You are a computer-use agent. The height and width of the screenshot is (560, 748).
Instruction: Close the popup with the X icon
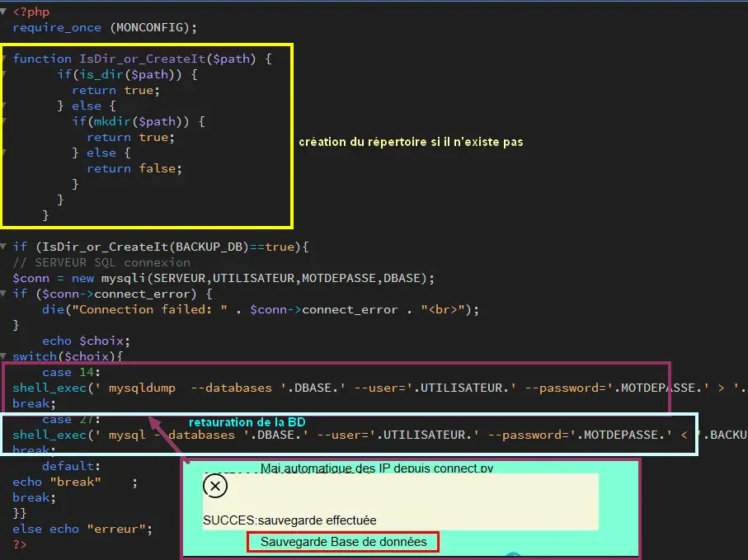coord(215,486)
